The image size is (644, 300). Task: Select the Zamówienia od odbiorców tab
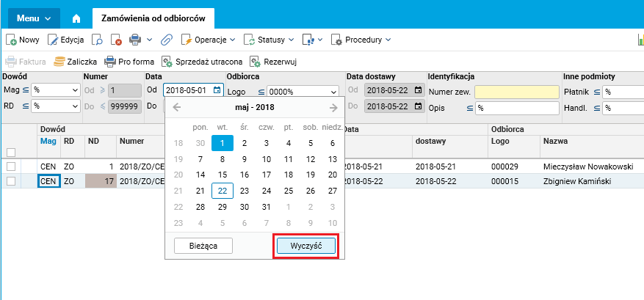coord(153,18)
